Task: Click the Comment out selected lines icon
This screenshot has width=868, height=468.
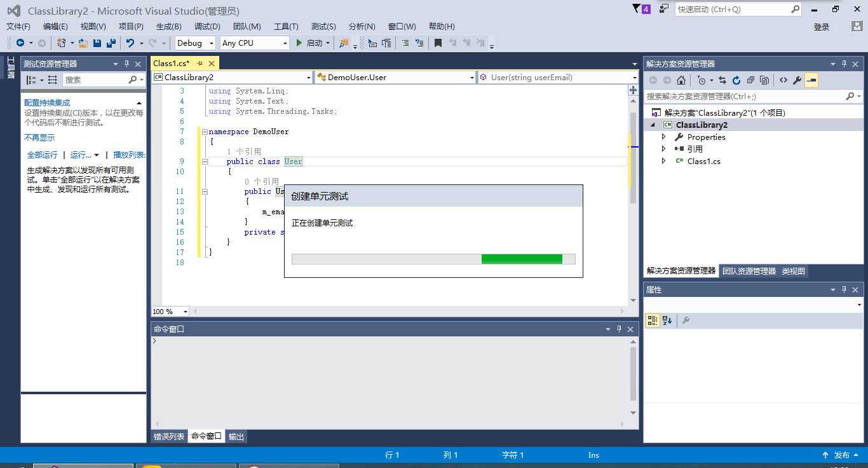Action: click(x=405, y=43)
